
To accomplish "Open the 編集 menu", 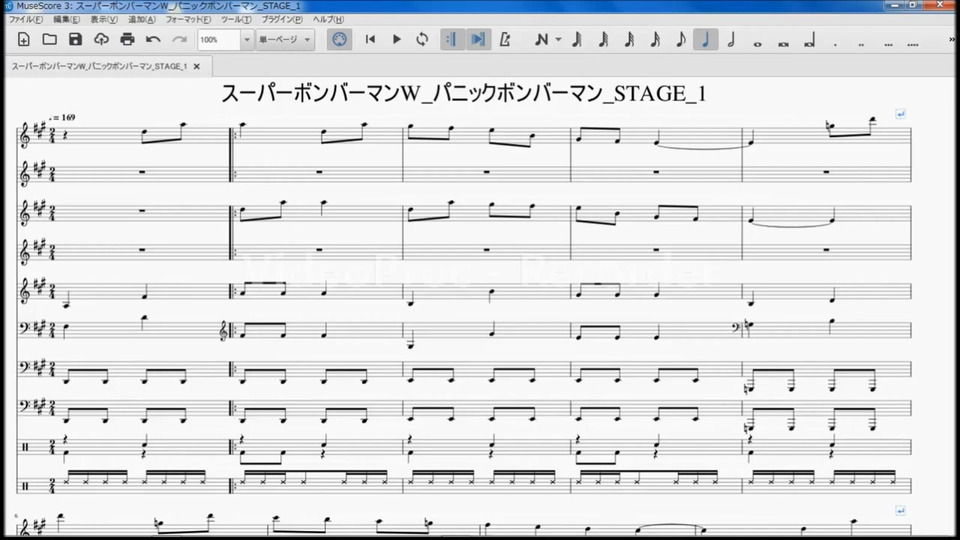I will click(66, 20).
